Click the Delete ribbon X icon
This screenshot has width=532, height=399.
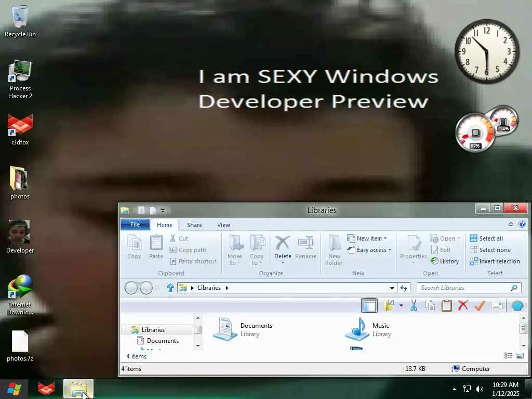[283, 243]
